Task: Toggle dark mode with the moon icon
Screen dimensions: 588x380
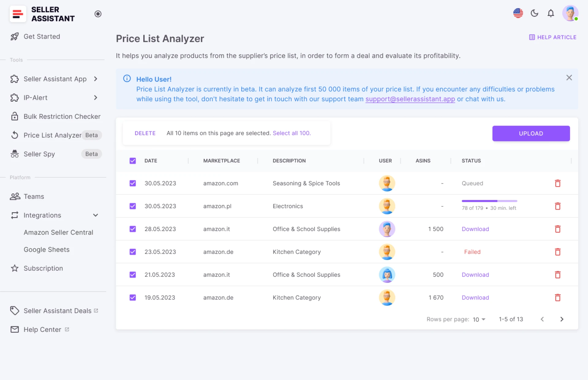Action: (534, 13)
